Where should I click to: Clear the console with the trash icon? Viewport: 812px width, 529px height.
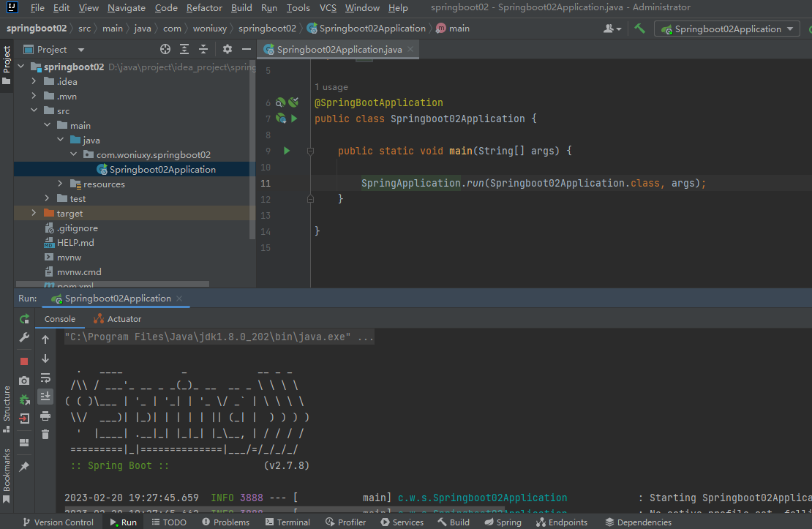click(45, 435)
